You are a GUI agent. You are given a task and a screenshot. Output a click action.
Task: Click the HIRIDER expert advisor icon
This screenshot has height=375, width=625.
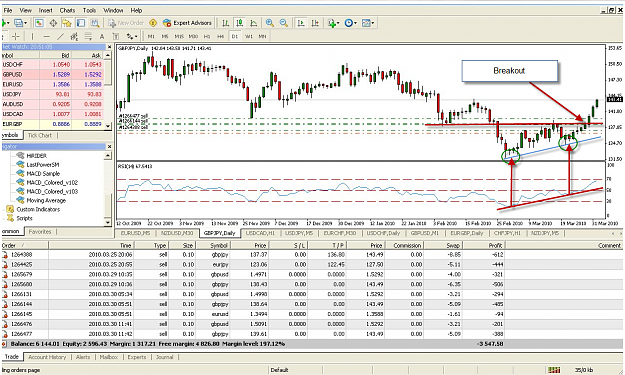click(x=20, y=155)
